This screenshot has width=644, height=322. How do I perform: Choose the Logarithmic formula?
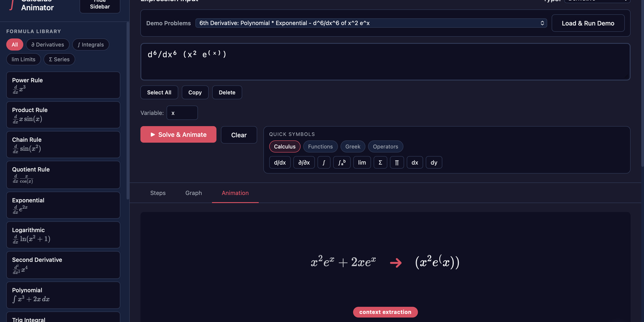pyautogui.click(x=63, y=235)
